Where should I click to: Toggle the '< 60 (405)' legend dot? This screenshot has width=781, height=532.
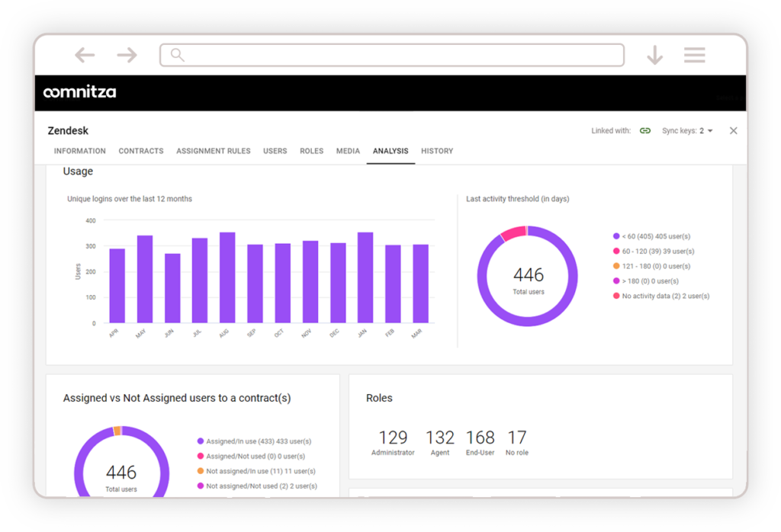pos(616,236)
